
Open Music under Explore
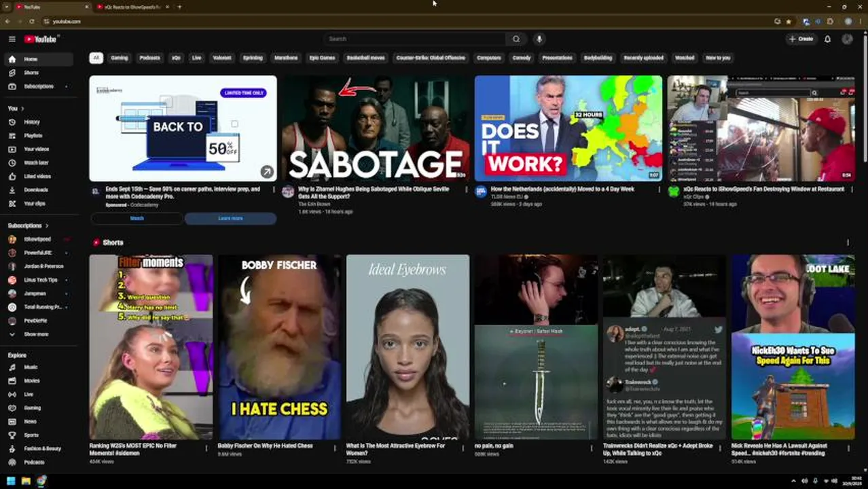(x=39, y=367)
